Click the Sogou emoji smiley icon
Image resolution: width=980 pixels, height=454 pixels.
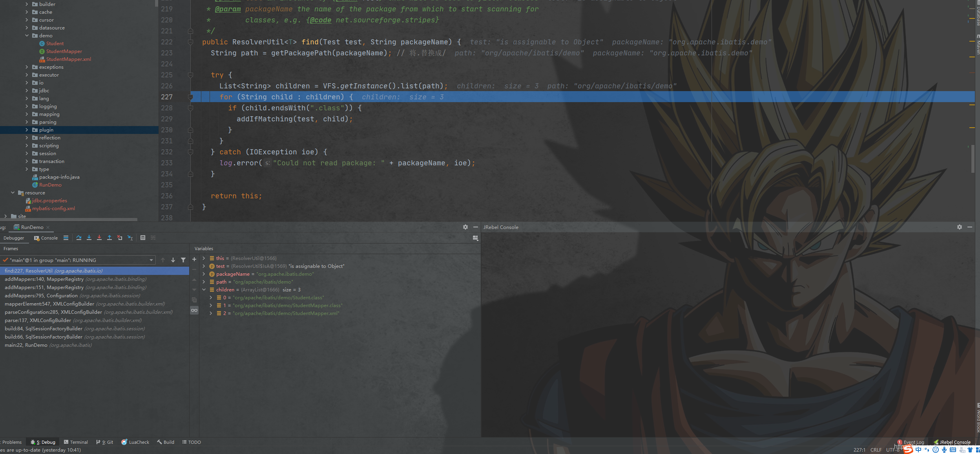(x=936, y=450)
